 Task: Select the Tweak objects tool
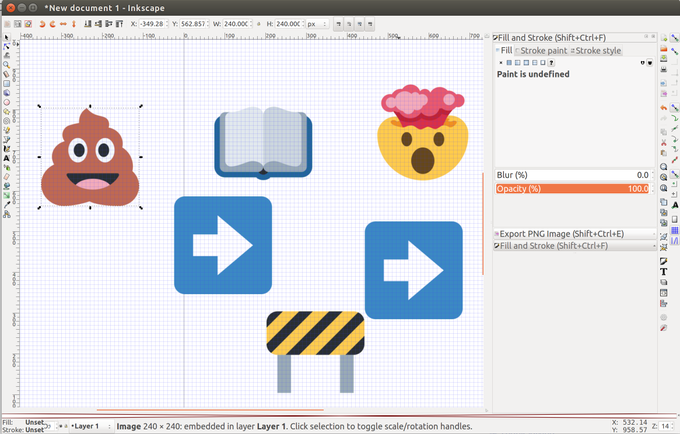click(x=7, y=55)
